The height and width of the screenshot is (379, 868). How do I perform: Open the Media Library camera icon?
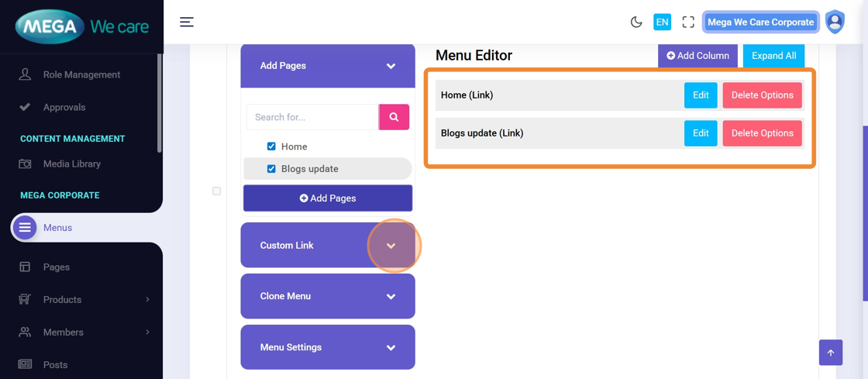click(x=25, y=164)
